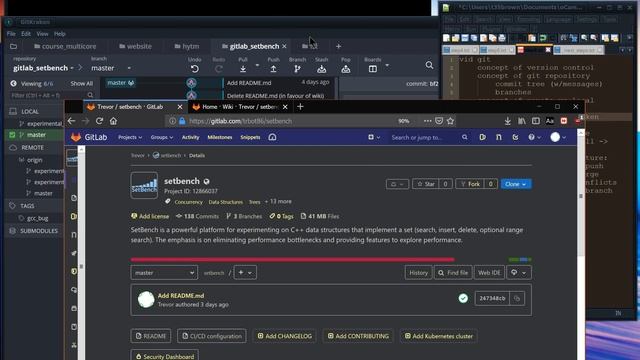Click the GitKraken search magnifier icon
Image resolution: width=640 pixels, height=360 pixels.
429,65
